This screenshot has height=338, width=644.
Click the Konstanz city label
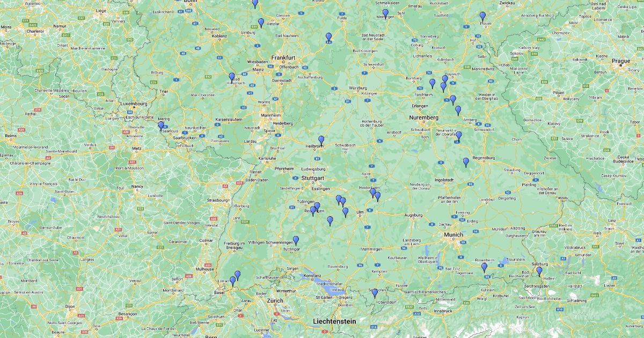(x=312, y=276)
